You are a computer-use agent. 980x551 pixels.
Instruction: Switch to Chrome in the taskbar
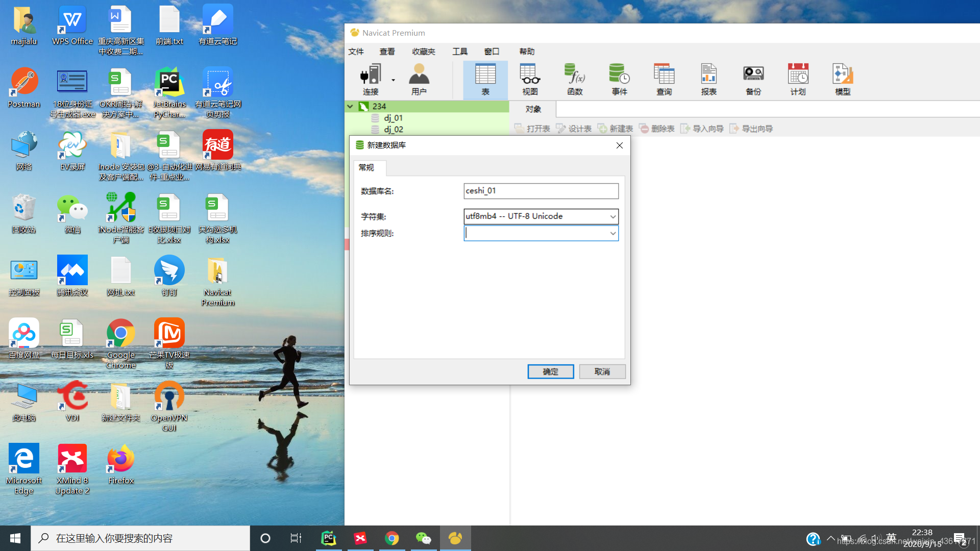pyautogui.click(x=392, y=538)
